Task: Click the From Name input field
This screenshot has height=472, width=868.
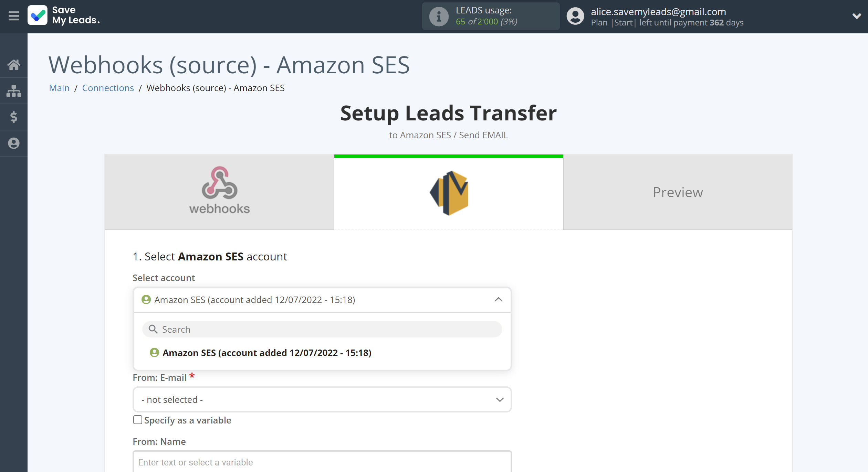Action: (x=322, y=462)
